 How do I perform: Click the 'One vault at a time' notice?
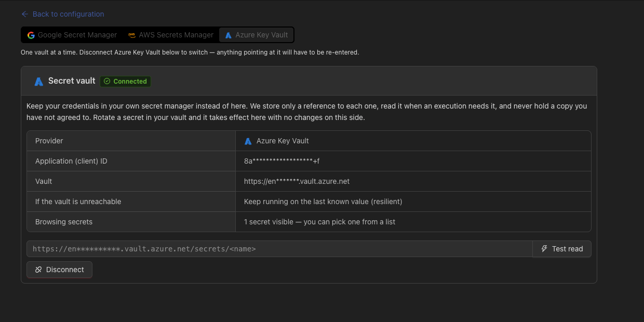(x=190, y=52)
